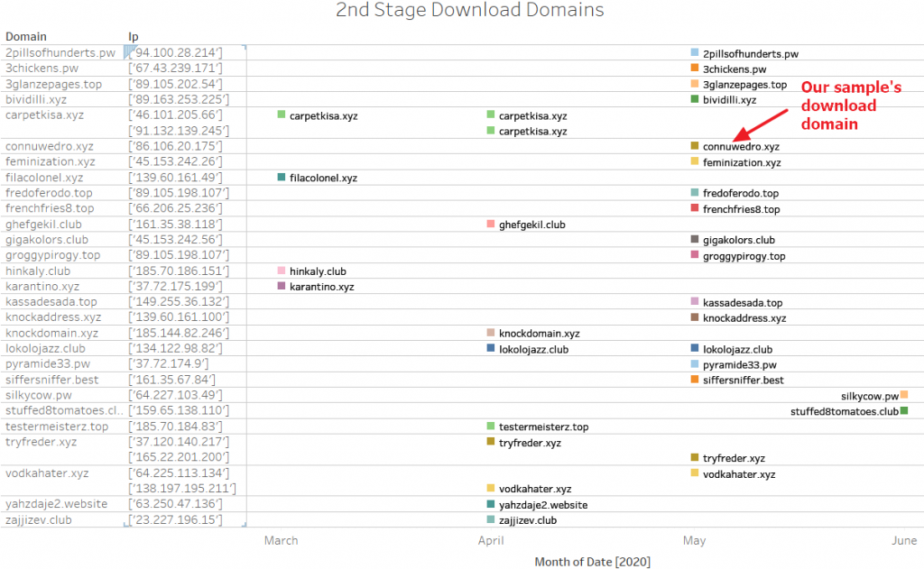Select zajjizev.club in the Domain column

(x=39, y=519)
